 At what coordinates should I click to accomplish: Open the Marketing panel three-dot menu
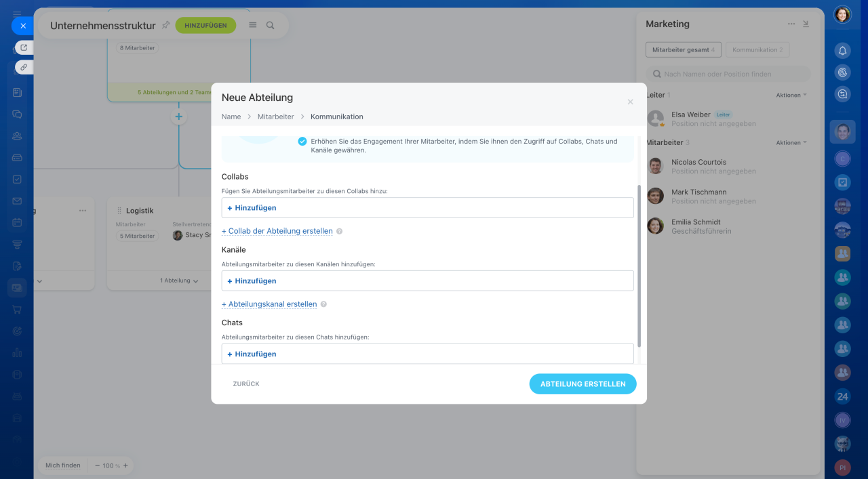tap(791, 24)
